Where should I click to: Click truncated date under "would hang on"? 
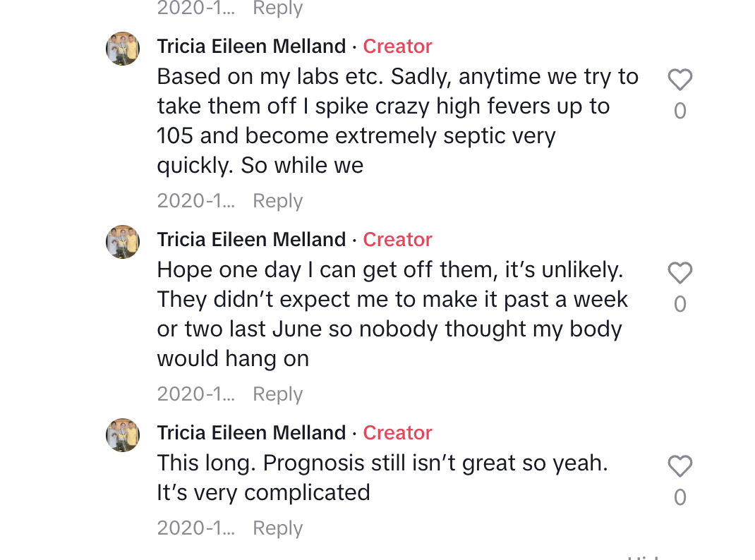(196, 394)
